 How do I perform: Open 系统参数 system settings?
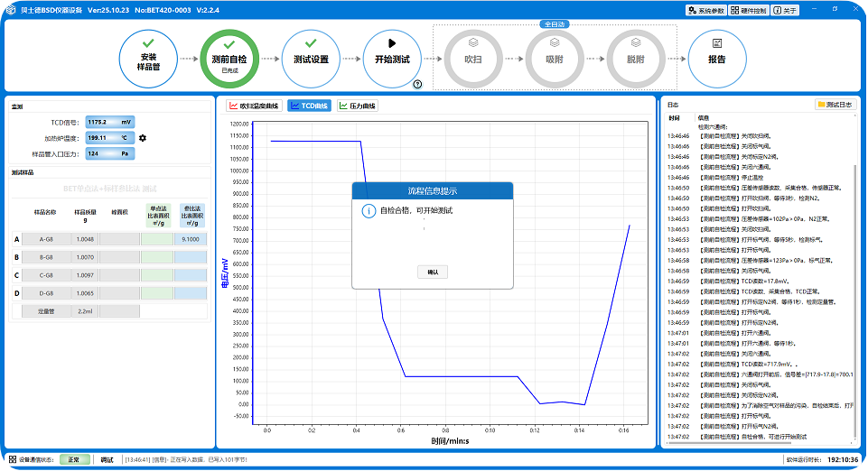click(x=705, y=10)
